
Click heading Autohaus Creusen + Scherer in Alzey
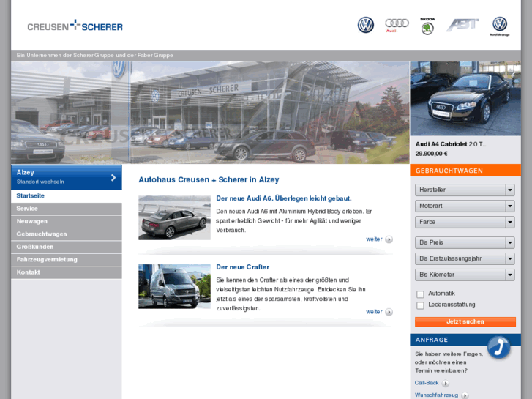pos(209,179)
